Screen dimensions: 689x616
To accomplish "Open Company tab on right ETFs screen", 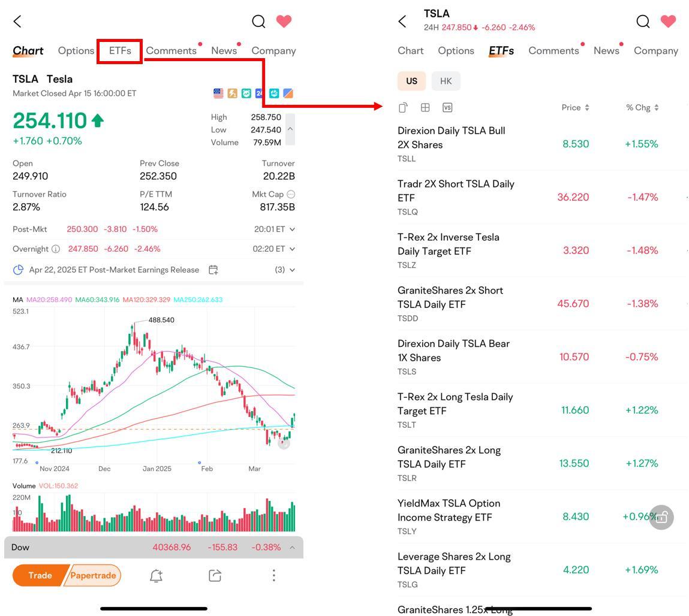I will pos(656,51).
